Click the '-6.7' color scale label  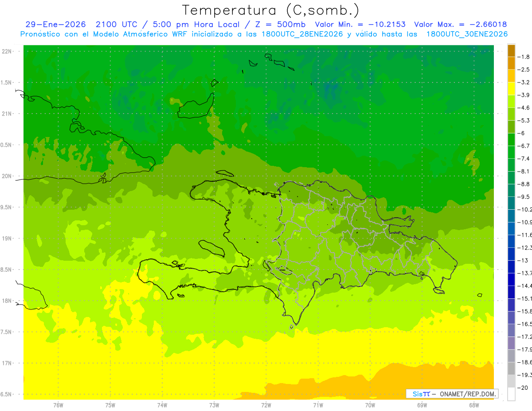[x=523, y=146]
